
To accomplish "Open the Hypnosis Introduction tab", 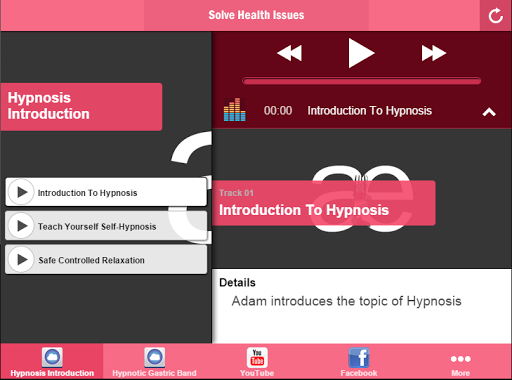I will click(52, 362).
